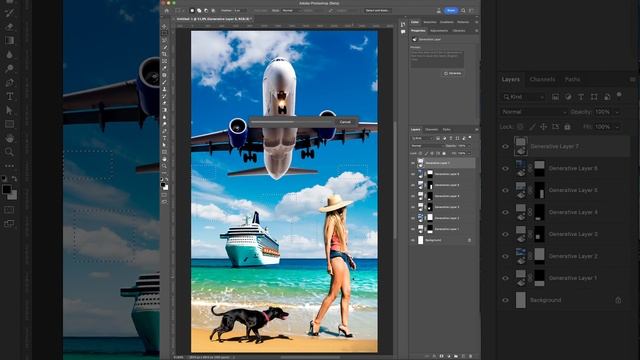This screenshot has width=640, height=360.
Task: Select the Path Selection arrow tool
Action: 9,110
